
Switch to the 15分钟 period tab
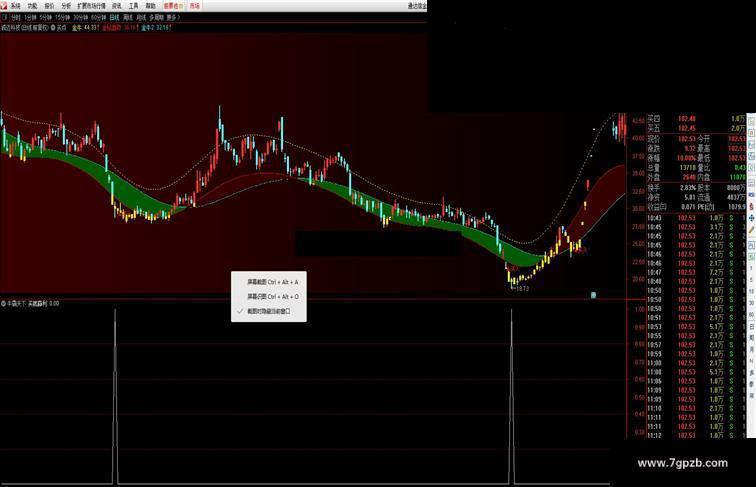point(63,17)
